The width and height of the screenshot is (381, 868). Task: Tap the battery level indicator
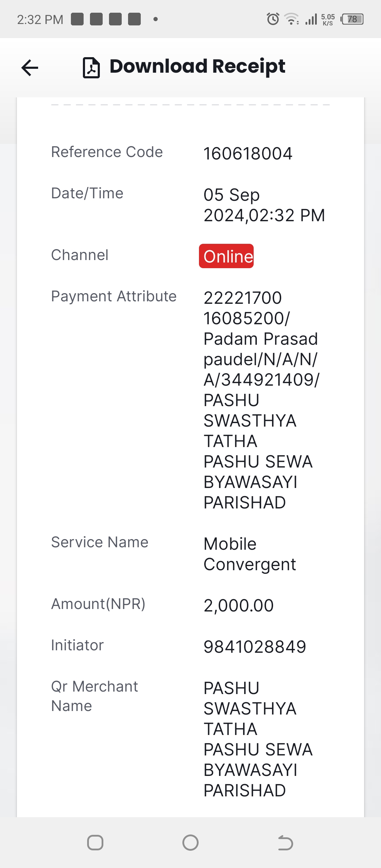(352, 19)
